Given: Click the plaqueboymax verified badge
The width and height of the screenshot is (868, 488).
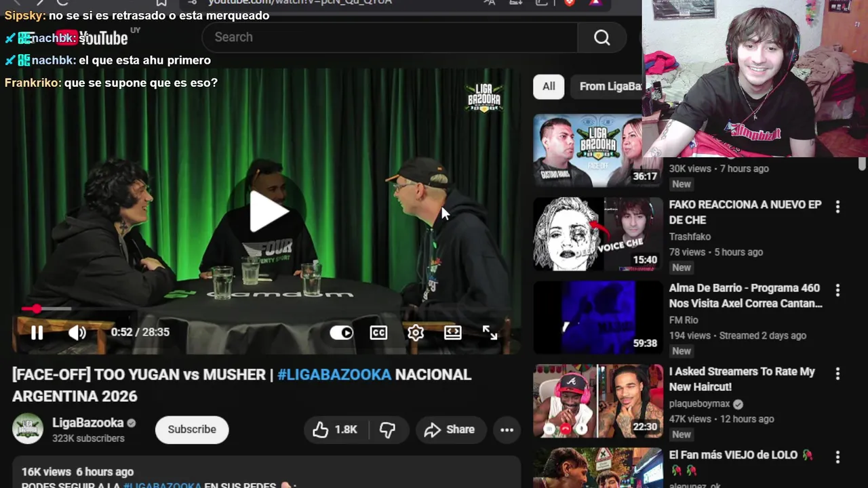Looking at the screenshot, I should (738, 404).
